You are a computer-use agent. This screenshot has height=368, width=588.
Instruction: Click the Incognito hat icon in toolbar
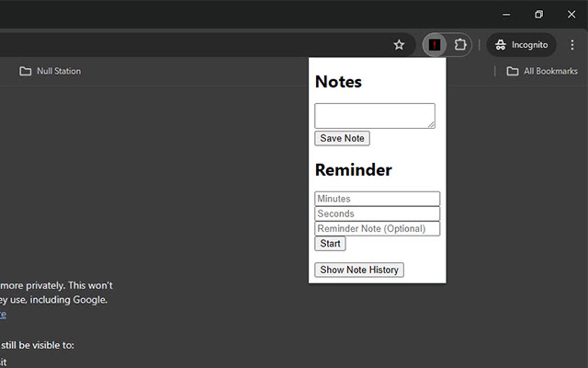point(501,44)
